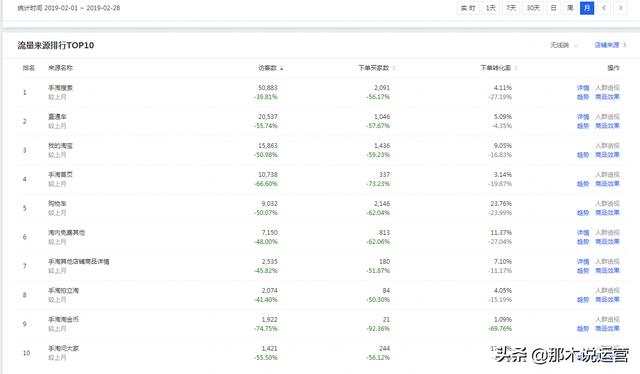Open 详情 for 淘内免费其他 row

point(583,233)
